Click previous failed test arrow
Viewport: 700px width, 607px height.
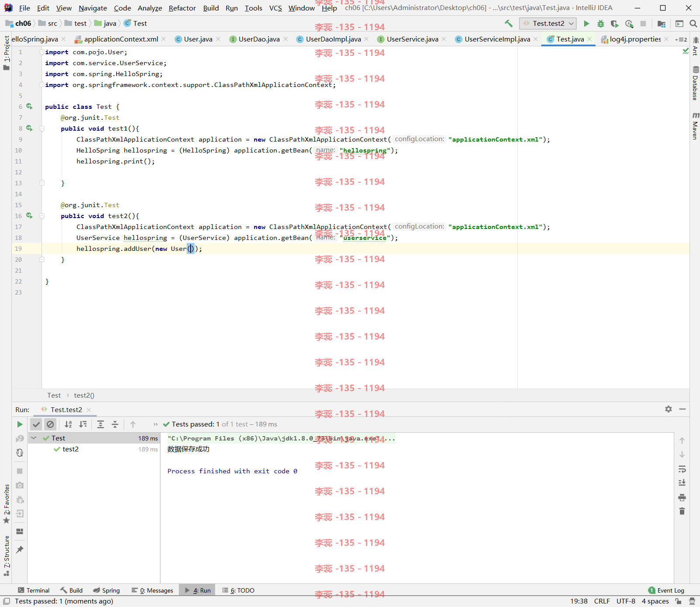coord(133,424)
